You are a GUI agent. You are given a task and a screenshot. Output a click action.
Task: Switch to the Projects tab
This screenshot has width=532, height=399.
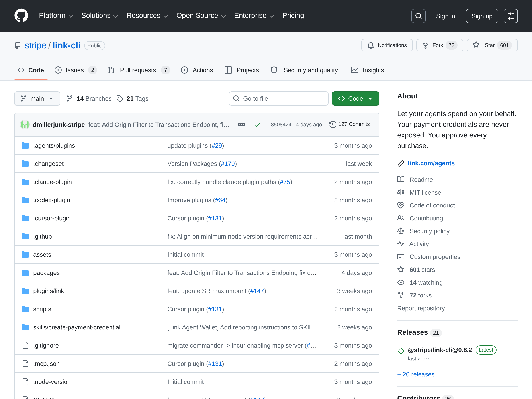click(242, 70)
